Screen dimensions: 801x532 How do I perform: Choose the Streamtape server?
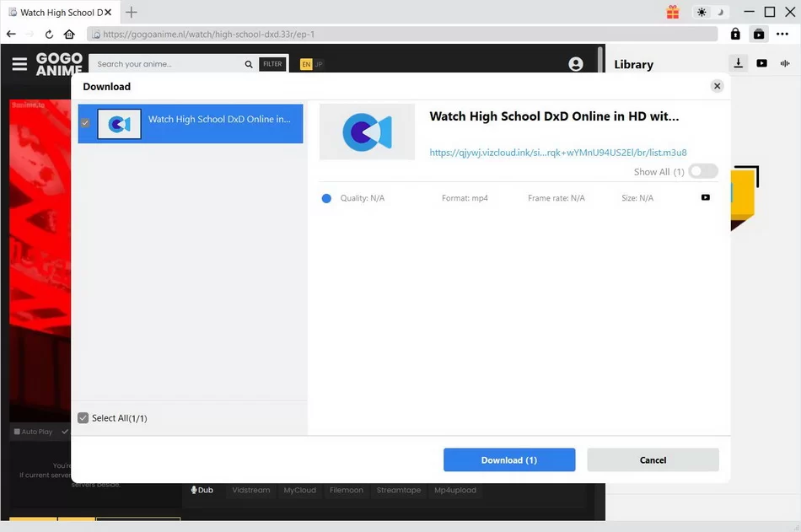point(399,490)
